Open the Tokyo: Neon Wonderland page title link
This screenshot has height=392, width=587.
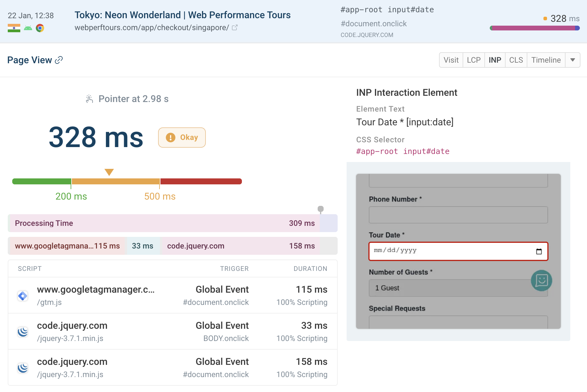pos(182,15)
